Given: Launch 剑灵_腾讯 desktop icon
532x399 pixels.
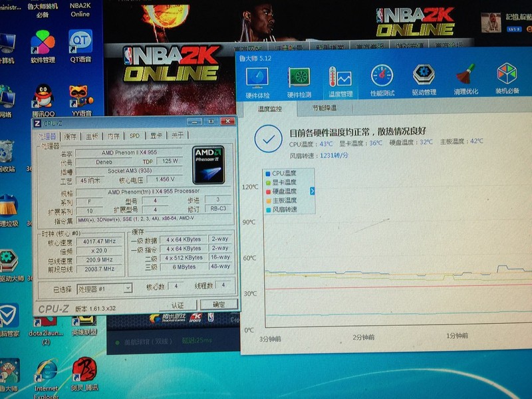Looking at the screenshot, I should click(85, 373).
